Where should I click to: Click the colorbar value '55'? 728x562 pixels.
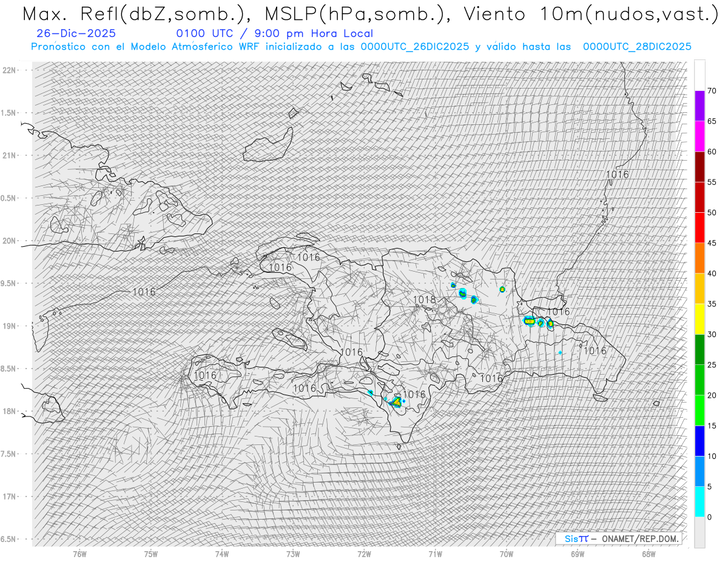712,182
